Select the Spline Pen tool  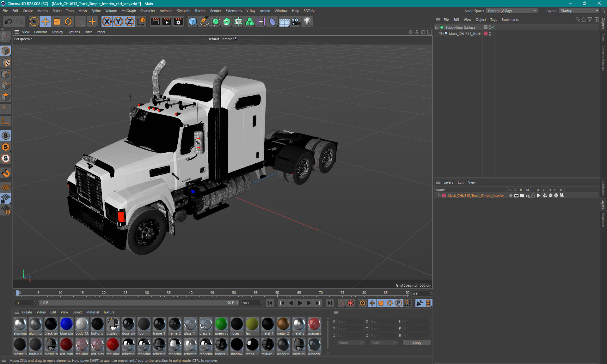coord(204,21)
